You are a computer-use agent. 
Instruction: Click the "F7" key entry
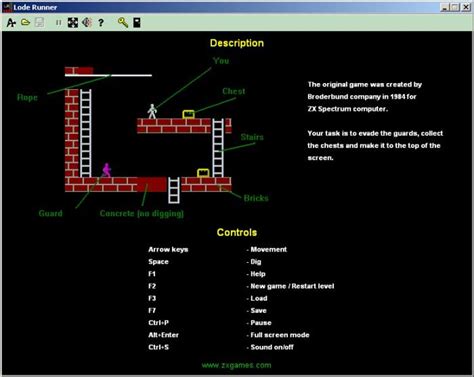(x=152, y=310)
